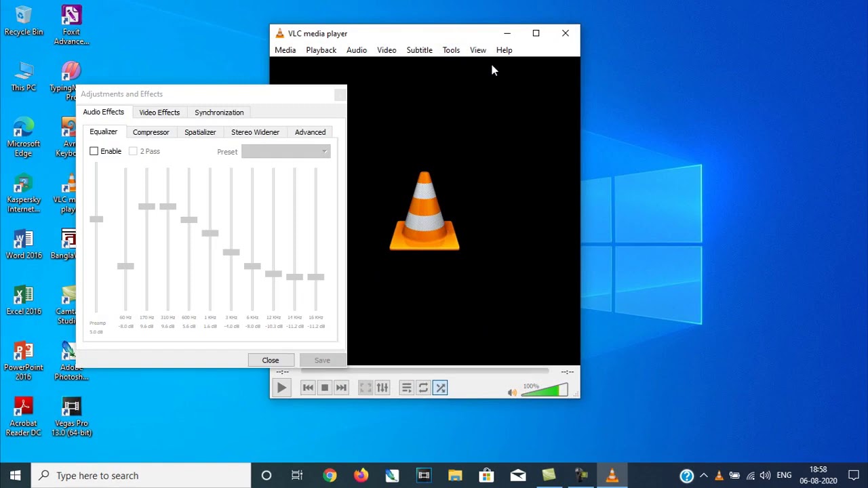Open the Tools menu
868x488 pixels.
(451, 50)
